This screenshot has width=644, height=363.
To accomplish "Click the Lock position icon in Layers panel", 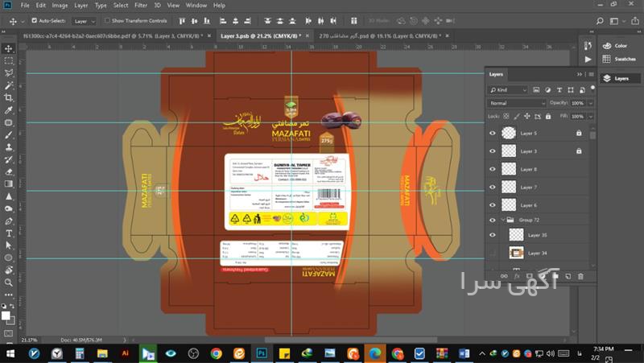I will point(527,117).
